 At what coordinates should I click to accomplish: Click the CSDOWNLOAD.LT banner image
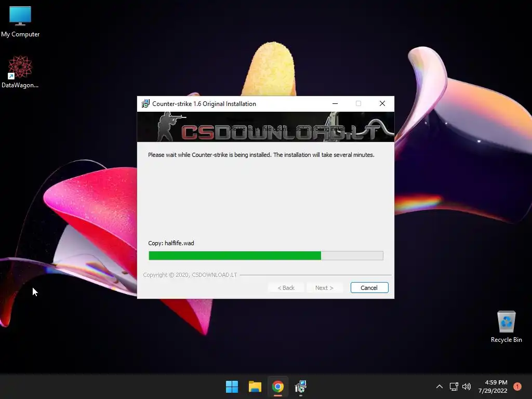click(265, 127)
